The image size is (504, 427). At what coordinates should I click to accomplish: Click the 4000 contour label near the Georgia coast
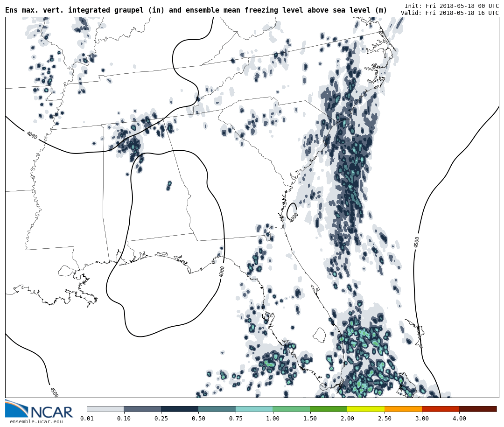click(294, 217)
